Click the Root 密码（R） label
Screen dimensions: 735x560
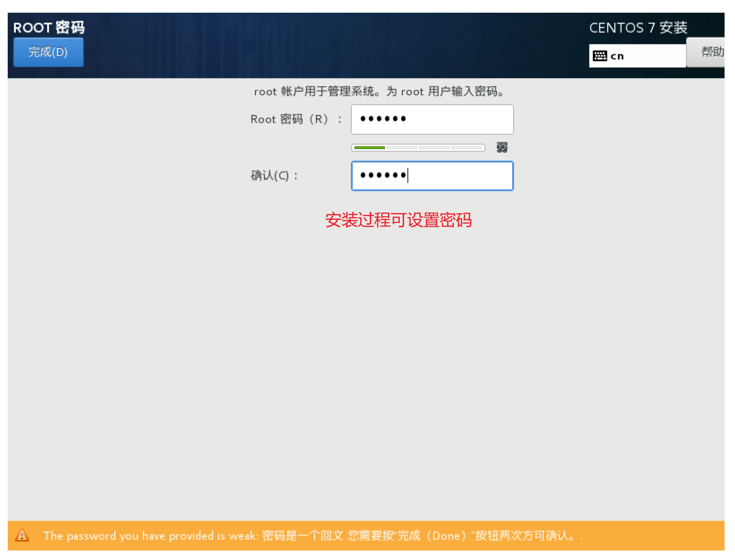point(296,119)
